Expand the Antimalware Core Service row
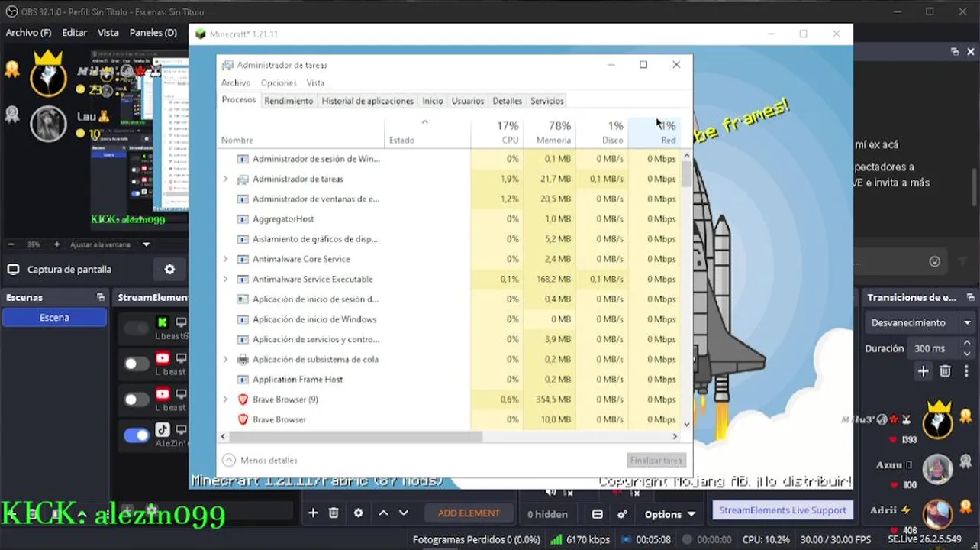 pyautogui.click(x=225, y=259)
